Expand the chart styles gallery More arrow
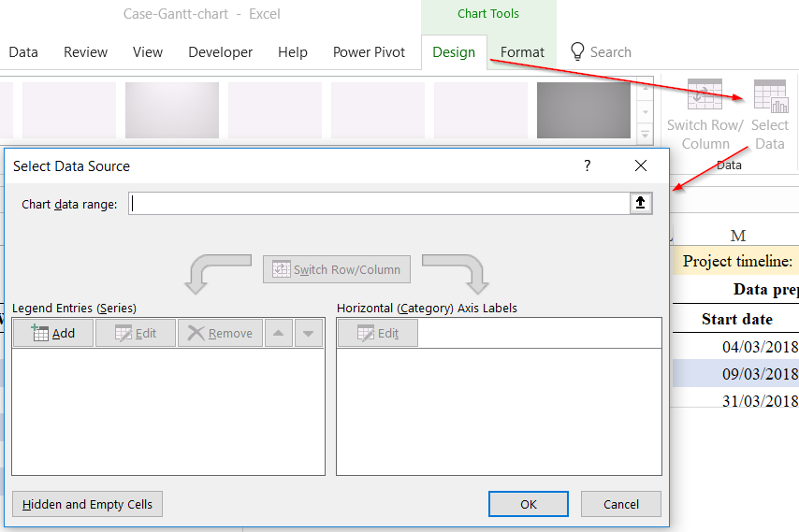The width and height of the screenshot is (799, 532). (646, 135)
